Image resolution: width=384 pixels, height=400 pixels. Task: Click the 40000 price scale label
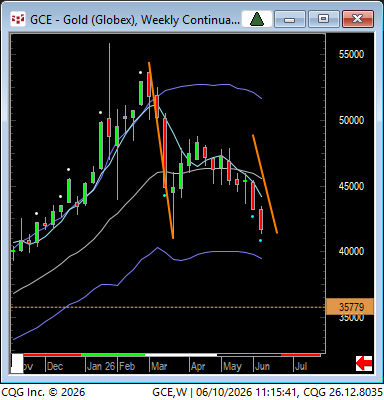click(x=351, y=251)
